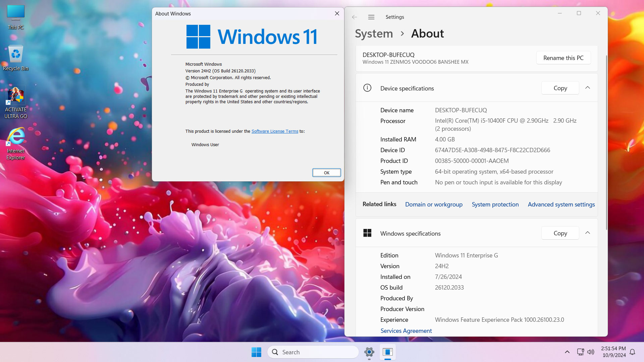
Task: Open the Services Agreement link
Action: [x=406, y=331]
